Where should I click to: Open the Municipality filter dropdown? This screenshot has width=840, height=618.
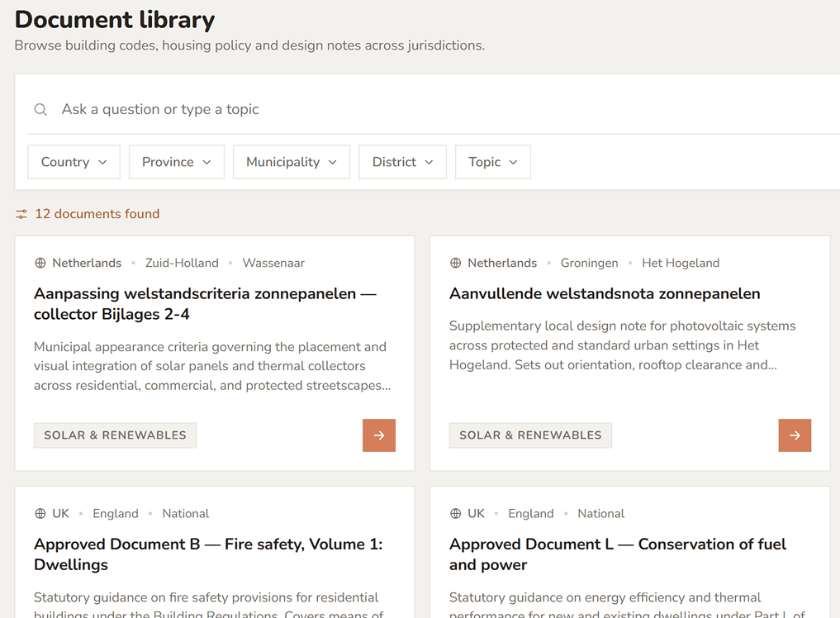[x=292, y=162]
